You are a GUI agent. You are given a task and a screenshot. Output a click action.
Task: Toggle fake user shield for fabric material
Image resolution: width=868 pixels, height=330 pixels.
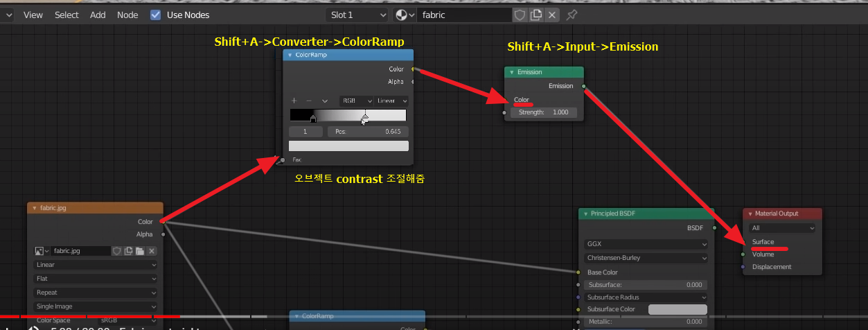520,15
